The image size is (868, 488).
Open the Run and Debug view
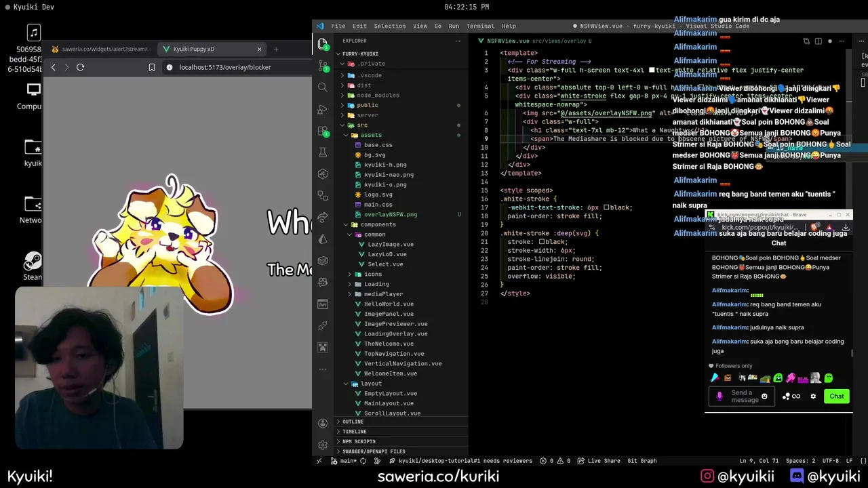click(323, 109)
